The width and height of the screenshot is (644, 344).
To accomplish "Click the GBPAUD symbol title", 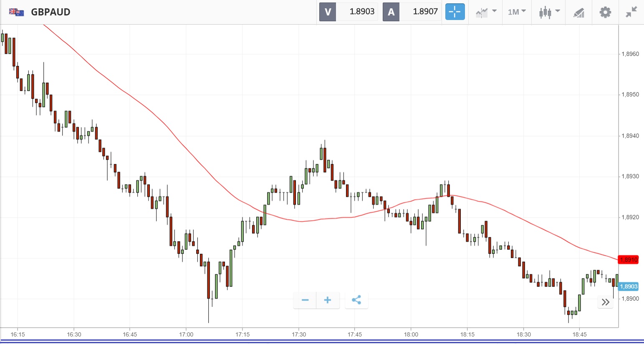I will tap(51, 12).
